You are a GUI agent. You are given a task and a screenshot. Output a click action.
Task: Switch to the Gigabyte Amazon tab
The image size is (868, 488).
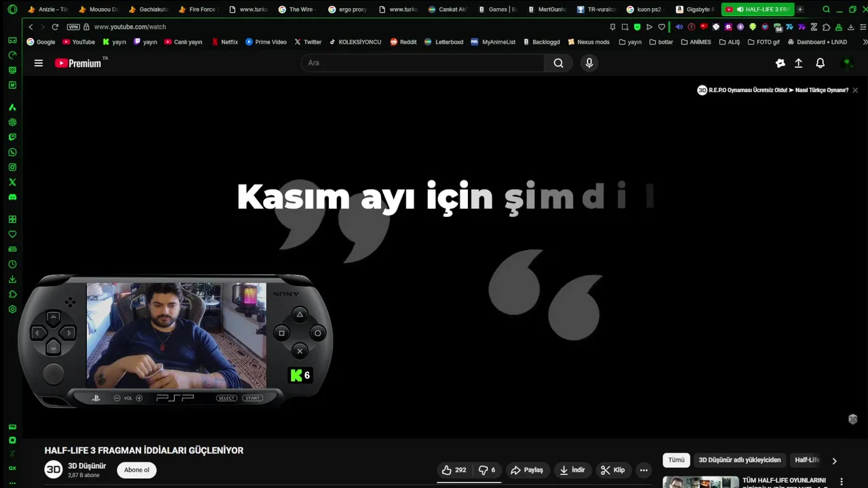click(695, 9)
